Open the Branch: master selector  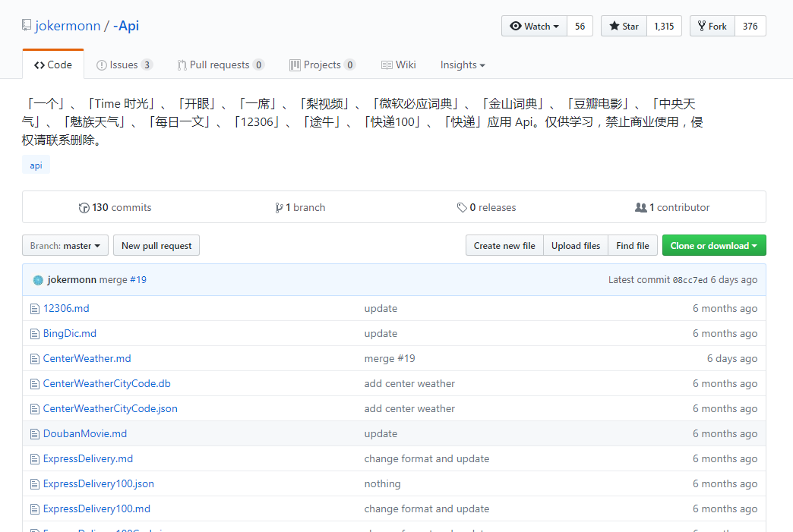pos(65,245)
